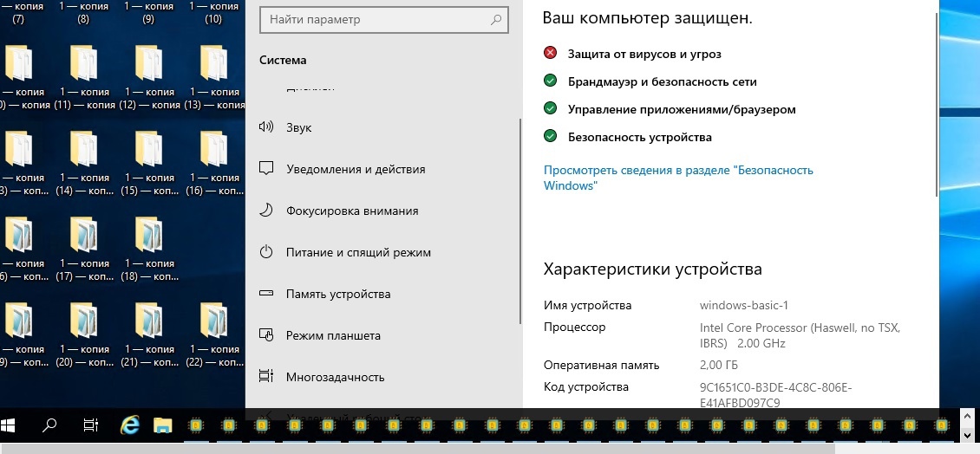Open File Explorer from the taskbar
980x454 pixels.
click(162, 425)
